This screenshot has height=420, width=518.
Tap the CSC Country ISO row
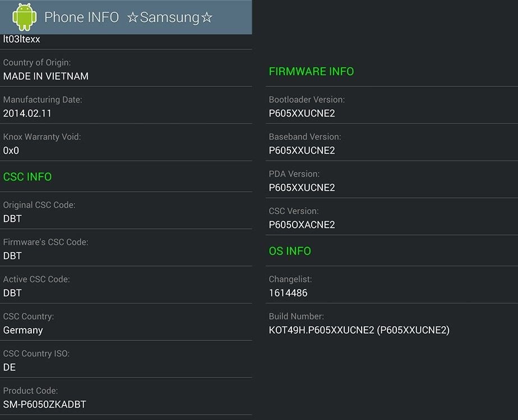point(126,359)
